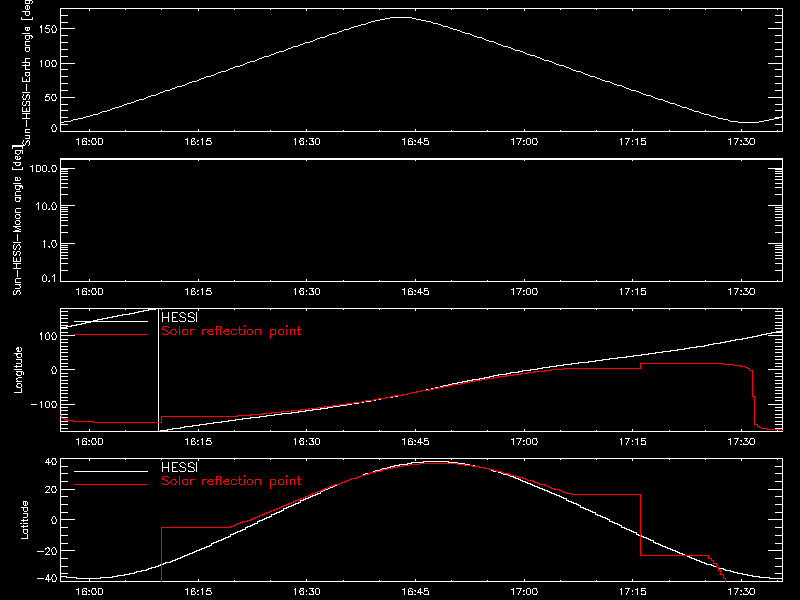800x600 pixels.
Task: Click the Sun-HESSI-Earth angle axis label
Action: click(x=27, y=73)
